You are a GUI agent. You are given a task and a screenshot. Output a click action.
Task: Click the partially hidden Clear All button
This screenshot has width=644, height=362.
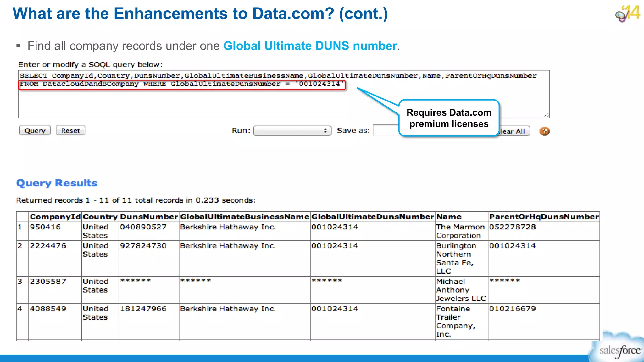tap(514, 131)
